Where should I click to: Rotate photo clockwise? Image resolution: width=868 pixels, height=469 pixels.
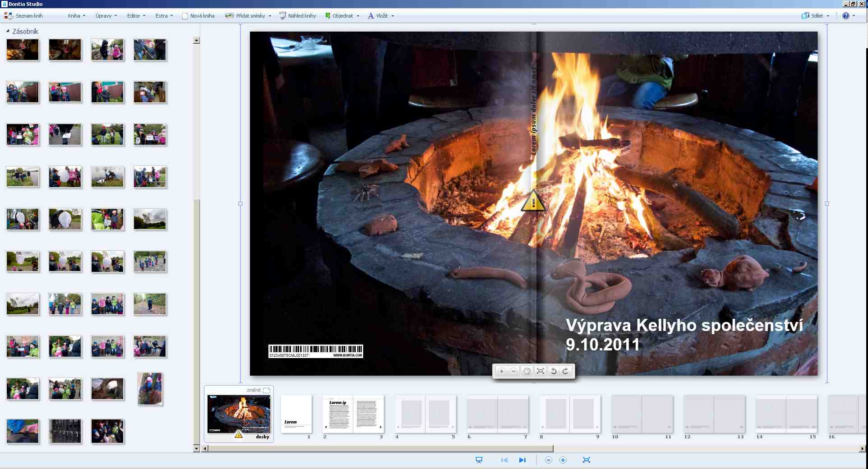565,371
